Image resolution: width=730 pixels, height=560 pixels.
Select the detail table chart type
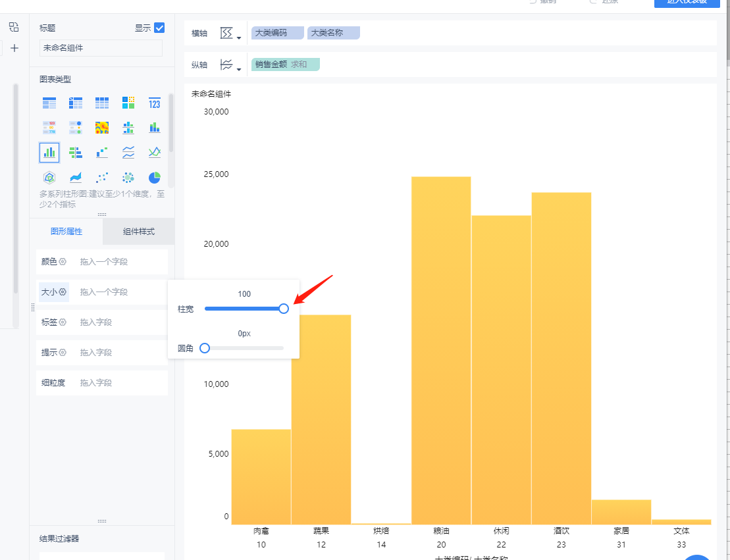pyautogui.click(x=102, y=103)
